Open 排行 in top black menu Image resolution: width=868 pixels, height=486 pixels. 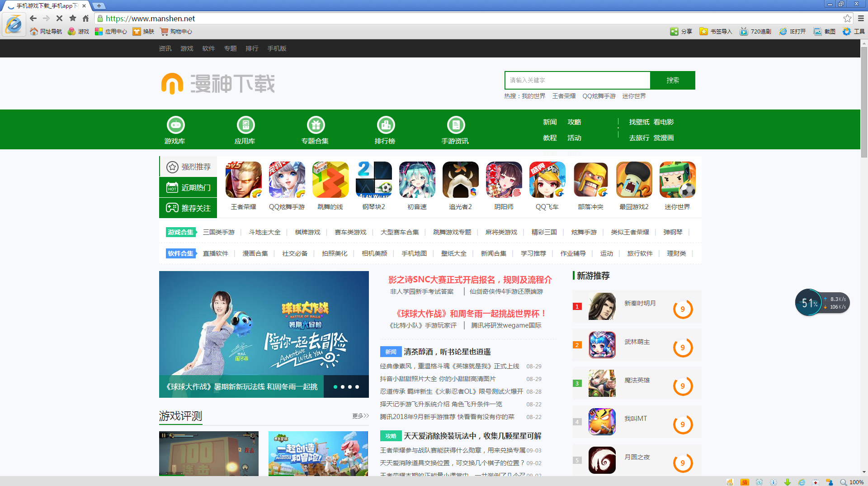coord(252,48)
